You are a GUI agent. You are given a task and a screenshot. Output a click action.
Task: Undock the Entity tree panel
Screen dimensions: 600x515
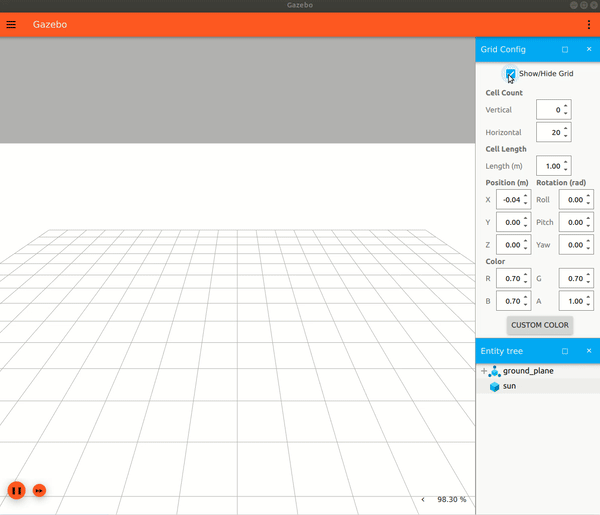[x=565, y=351]
